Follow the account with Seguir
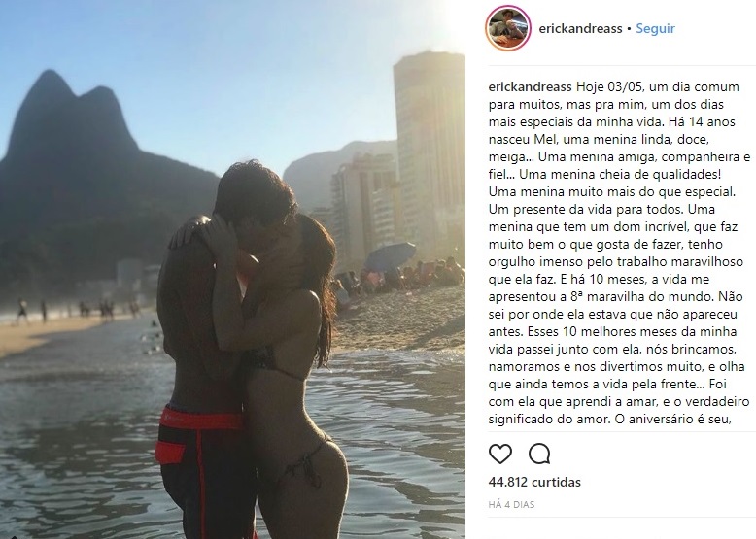Viewport: 756px width, 539px height. click(x=655, y=28)
